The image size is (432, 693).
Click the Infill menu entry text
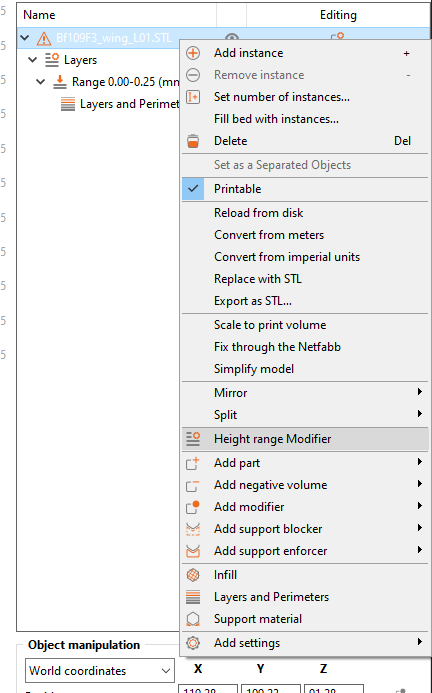[226, 575]
